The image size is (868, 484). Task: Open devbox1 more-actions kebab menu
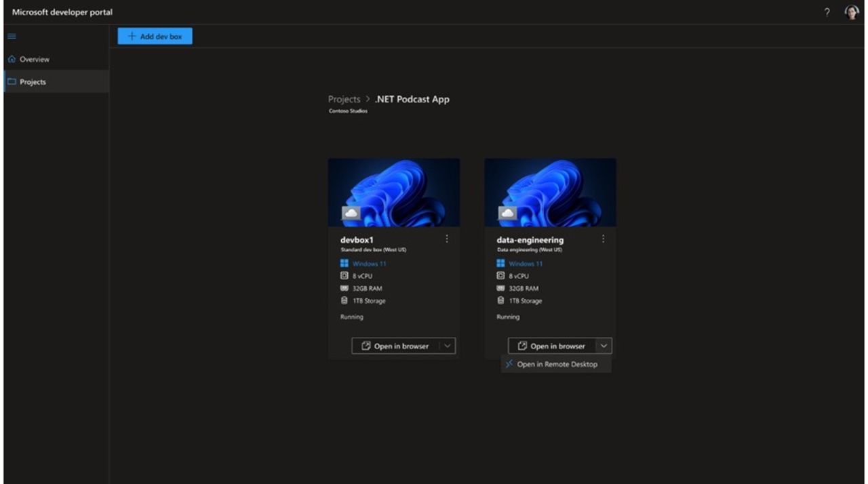point(448,239)
